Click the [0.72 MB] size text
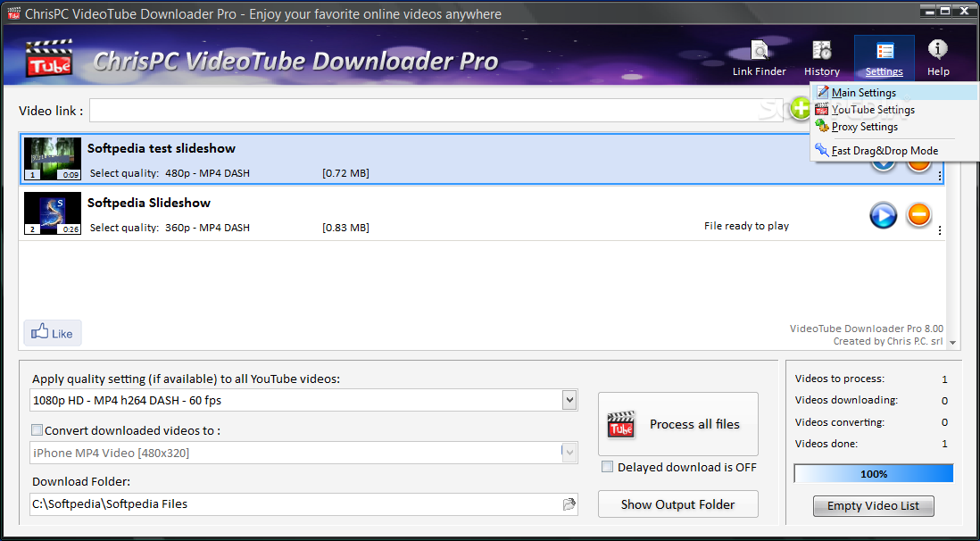 [345, 173]
